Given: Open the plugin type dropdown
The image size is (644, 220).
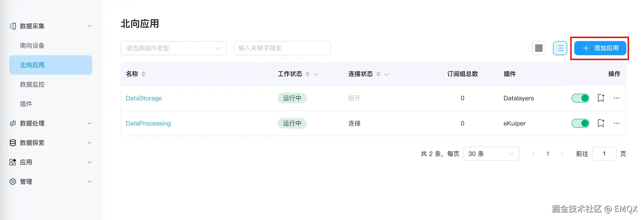Looking at the screenshot, I should click(173, 48).
